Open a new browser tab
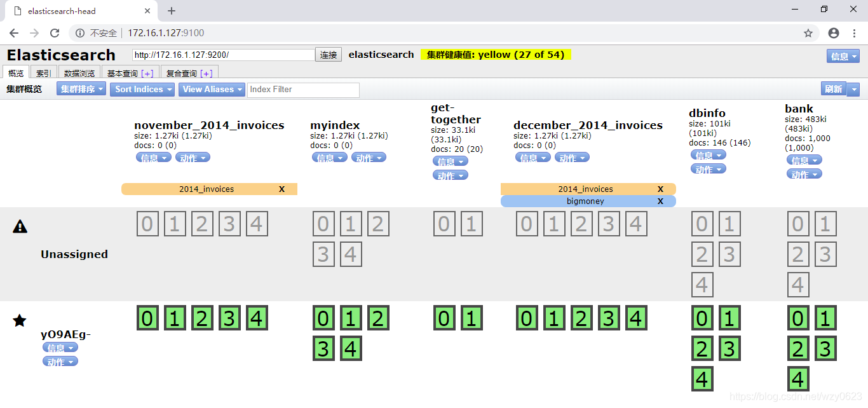Image resolution: width=868 pixels, height=408 pixels. click(172, 11)
